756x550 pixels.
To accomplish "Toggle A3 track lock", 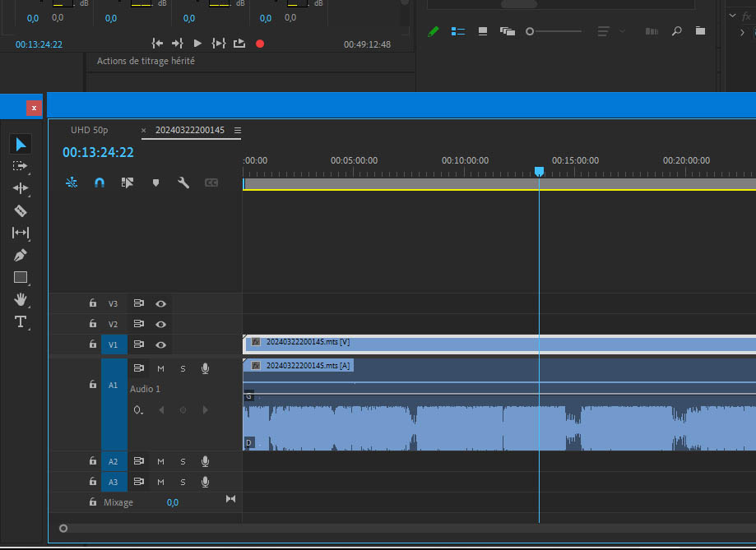I will (x=93, y=481).
